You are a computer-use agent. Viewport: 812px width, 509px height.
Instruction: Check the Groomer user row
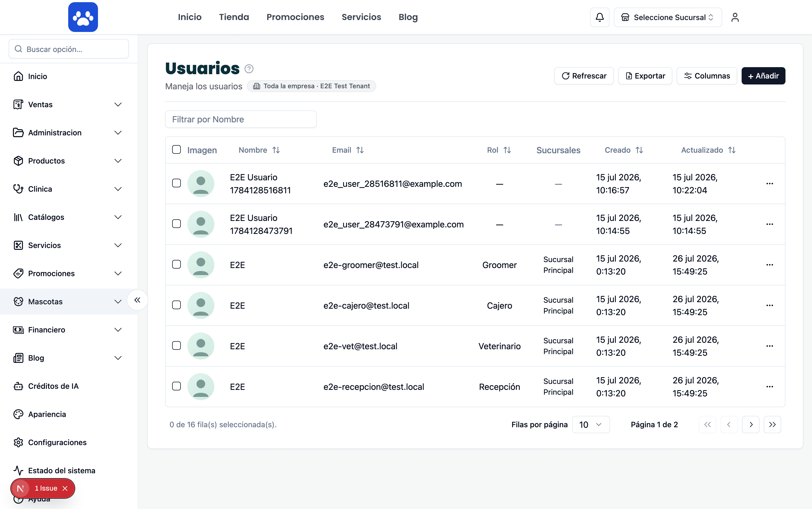click(176, 265)
